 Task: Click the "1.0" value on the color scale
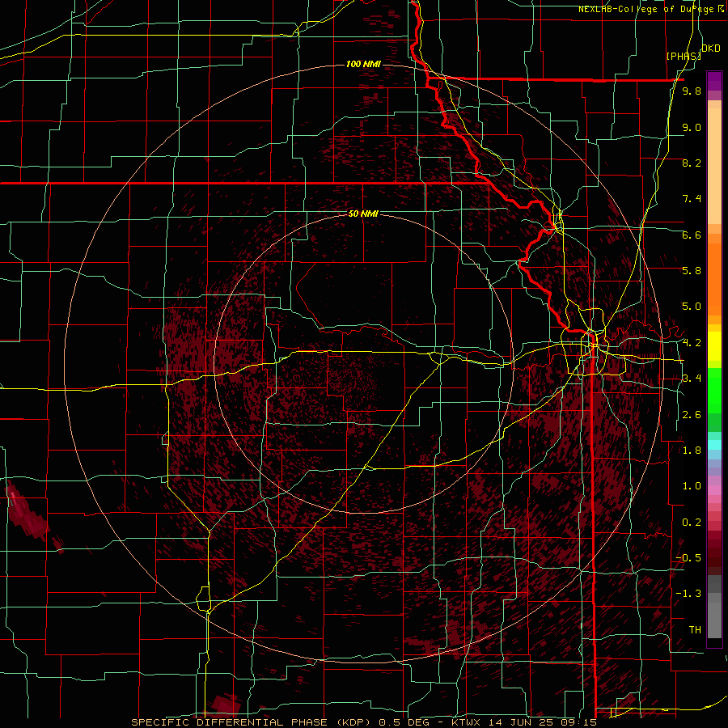(692, 486)
